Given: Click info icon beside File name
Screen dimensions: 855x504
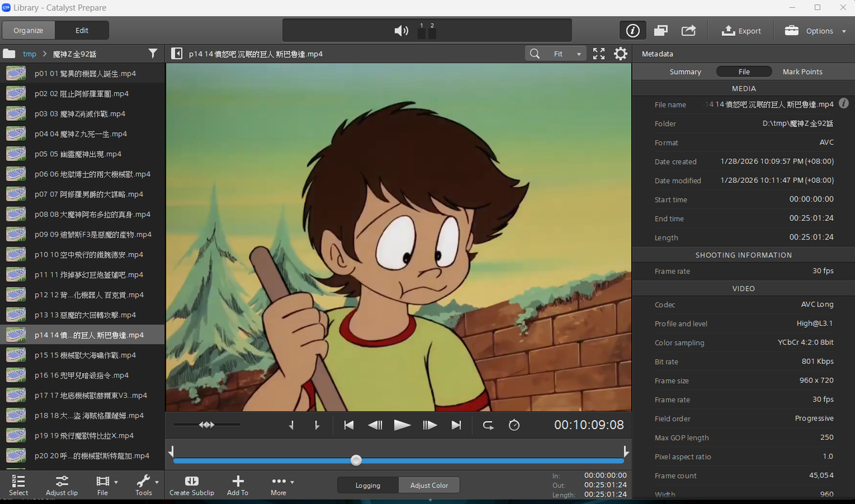Looking at the screenshot, I should (844, 103).
